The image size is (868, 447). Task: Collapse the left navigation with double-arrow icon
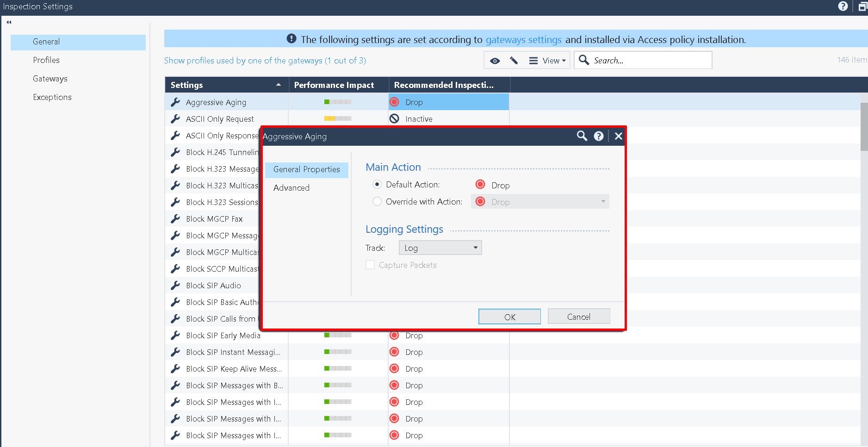point(9,22)
